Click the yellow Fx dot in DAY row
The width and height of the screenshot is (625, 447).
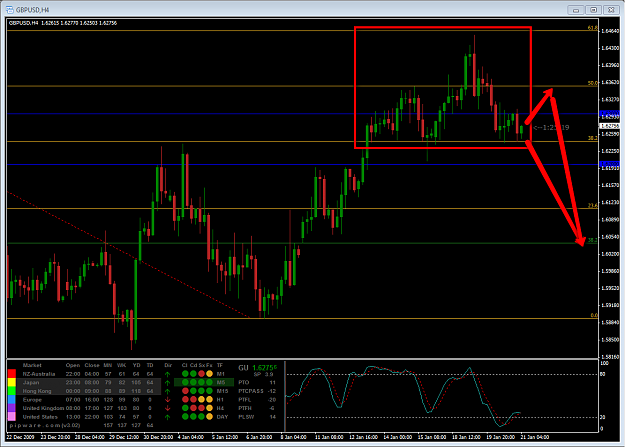209,417
